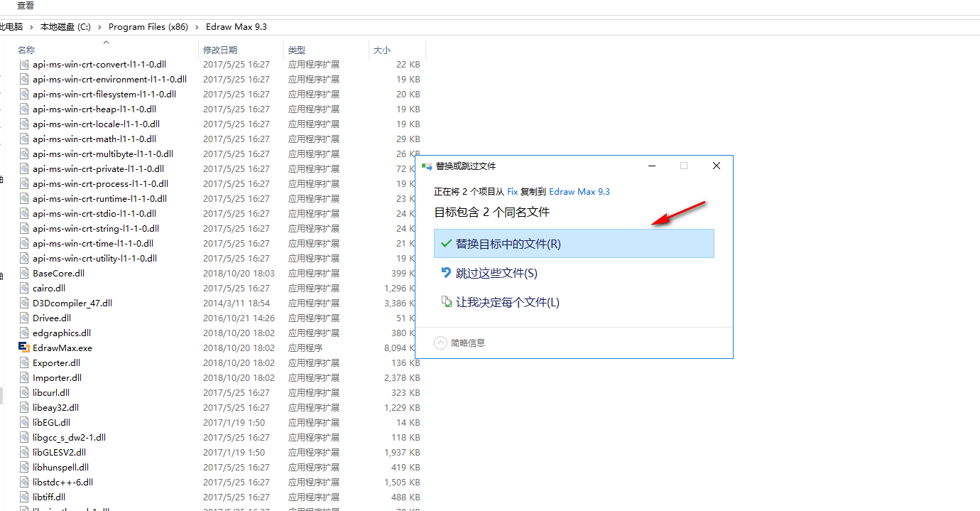Click the decide-each-file compare icon

click(x=446, y=302)
